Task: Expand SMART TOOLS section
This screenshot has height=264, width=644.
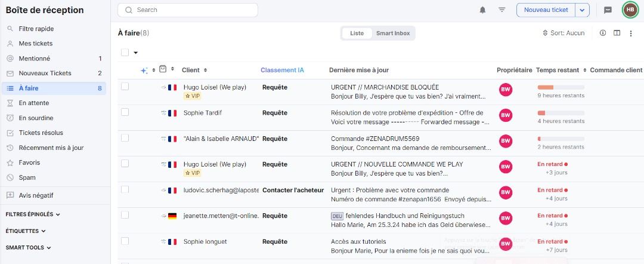Action: tap(28, 247)
